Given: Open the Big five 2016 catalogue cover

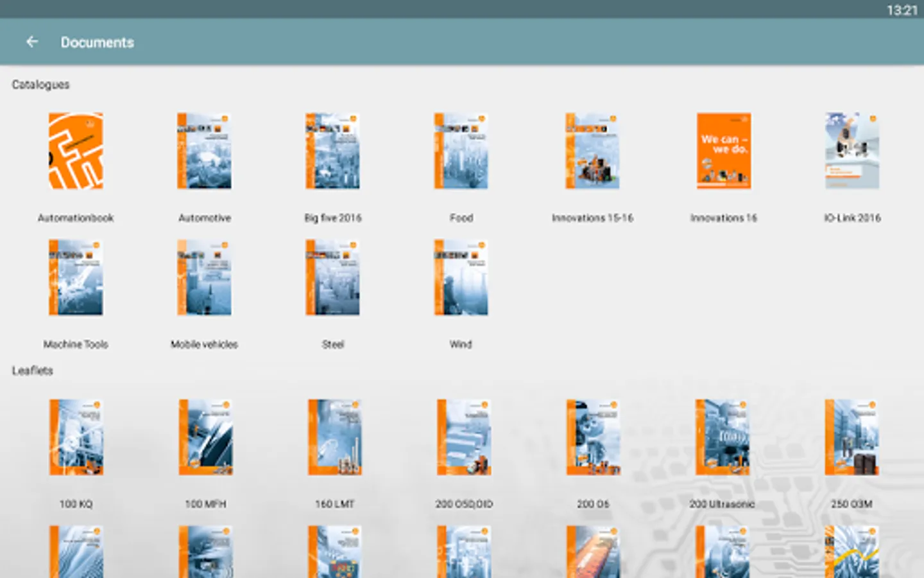Looking at the screenshot, I should (332, 151).
